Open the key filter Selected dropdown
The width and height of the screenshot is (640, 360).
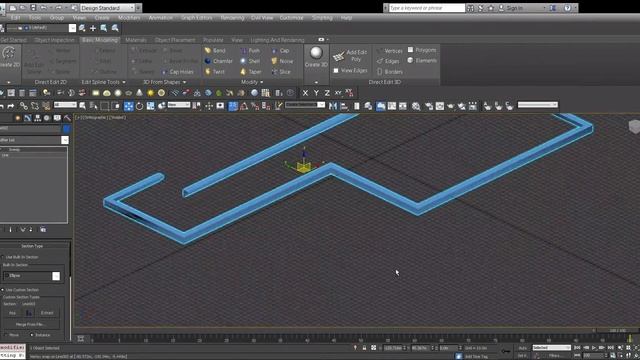[x=551, y=348]
